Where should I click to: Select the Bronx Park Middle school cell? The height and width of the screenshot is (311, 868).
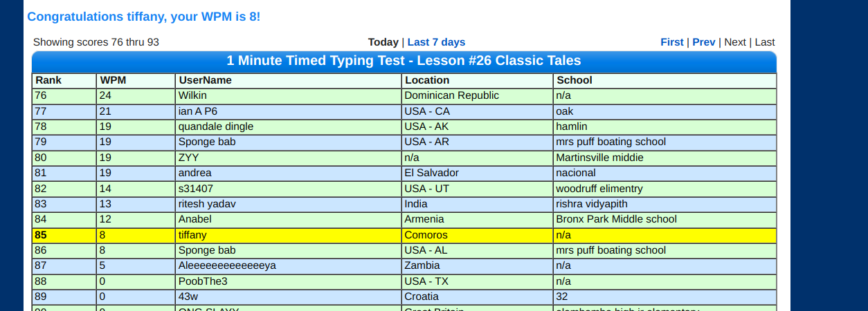(665, 219)
